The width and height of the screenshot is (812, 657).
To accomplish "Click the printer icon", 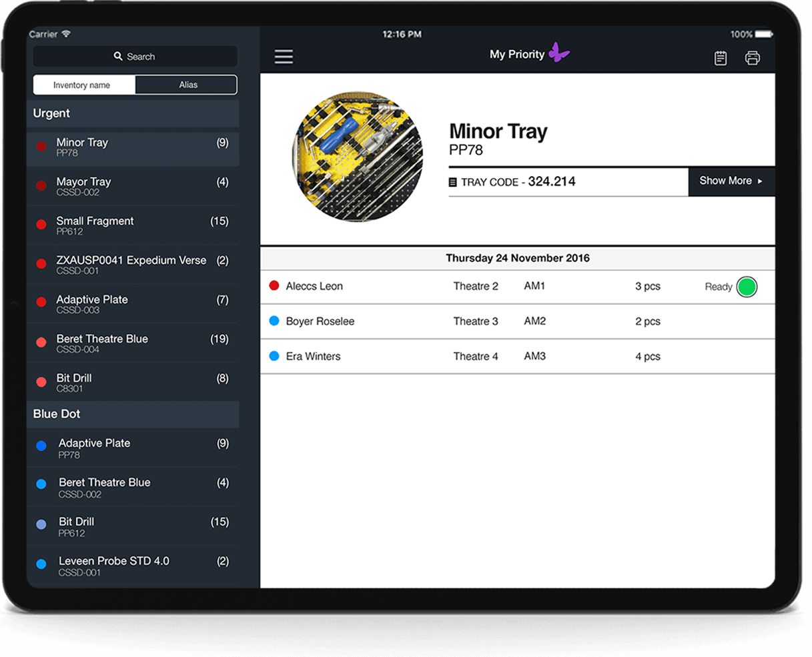I will tap(752, 58).
